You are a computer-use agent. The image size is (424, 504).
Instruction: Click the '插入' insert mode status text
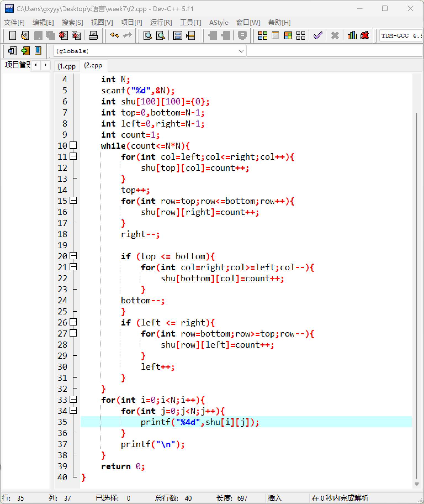click(275, 498)
